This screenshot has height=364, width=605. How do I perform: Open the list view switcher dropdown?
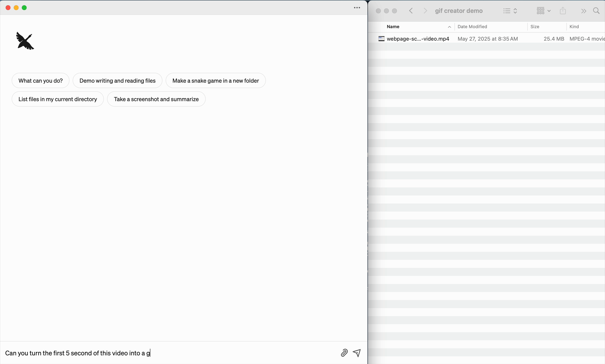pos(510,11)
